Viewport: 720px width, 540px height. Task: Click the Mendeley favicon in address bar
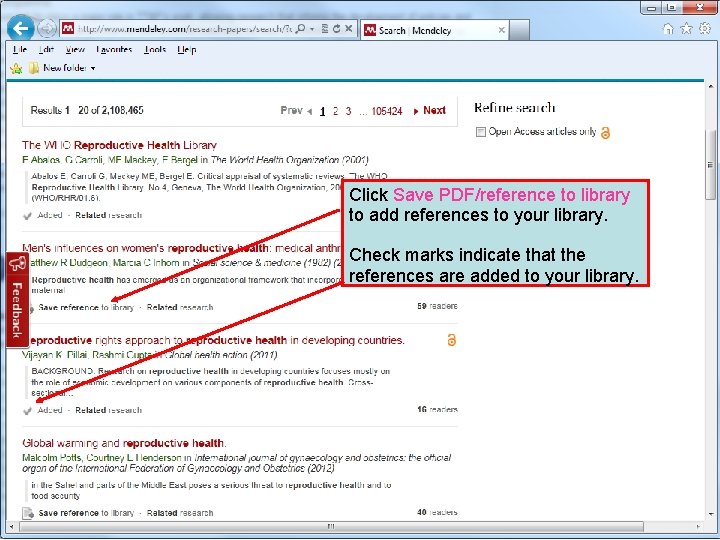coord(68,28)
